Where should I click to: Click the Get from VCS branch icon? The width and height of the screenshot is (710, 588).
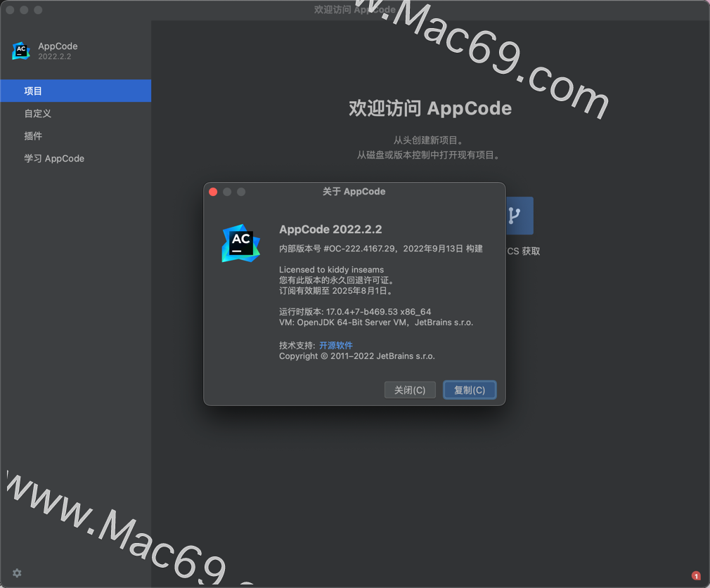[x=519, y=216]
